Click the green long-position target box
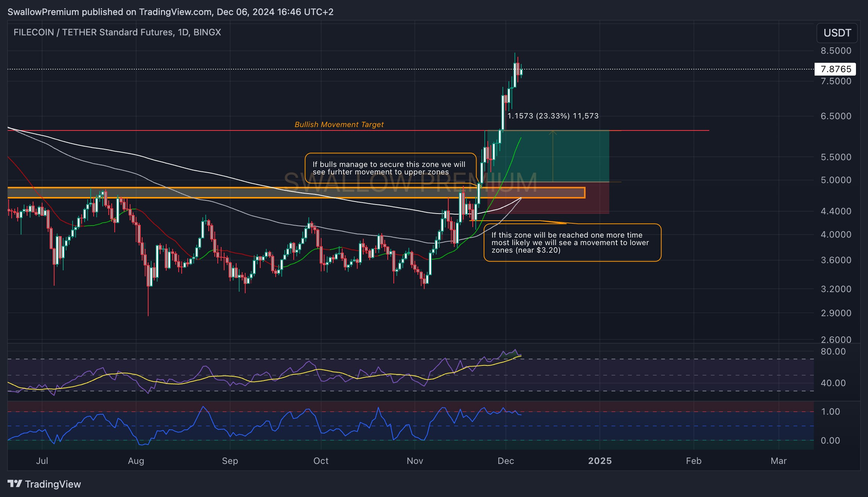Image resolution: width=868 pixels, height=497 pixels. (x=548, y=156)
